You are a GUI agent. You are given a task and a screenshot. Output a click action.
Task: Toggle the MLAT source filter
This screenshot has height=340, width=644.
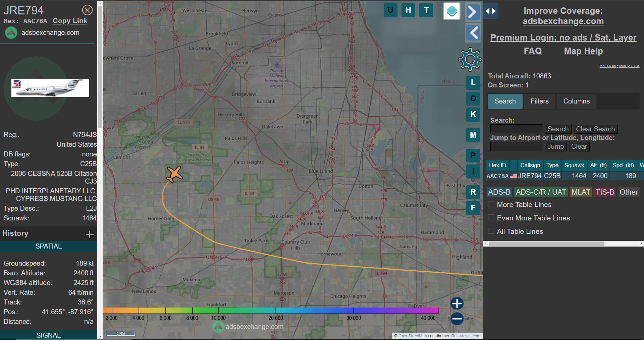tap(581, 192)
